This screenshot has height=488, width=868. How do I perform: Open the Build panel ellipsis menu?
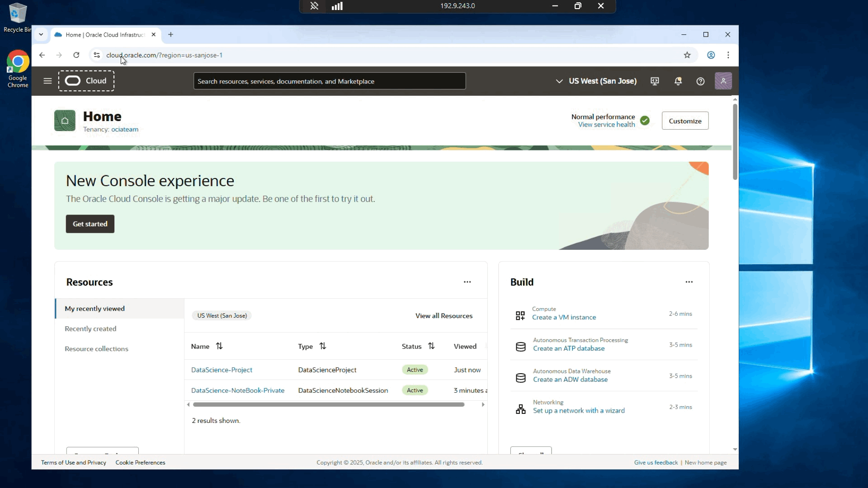point(689,282)
